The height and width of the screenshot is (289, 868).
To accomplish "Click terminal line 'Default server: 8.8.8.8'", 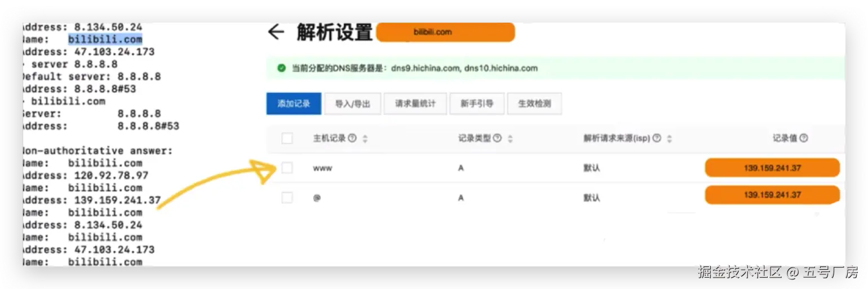I will 92,77.
